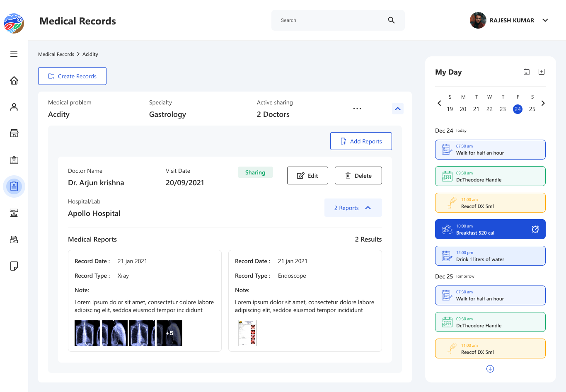The height and width of the screenshot is (392, 566).
Task: Open Dec 24 Rexcof DX 5ml reminder
Action: (x=490, y=203)
